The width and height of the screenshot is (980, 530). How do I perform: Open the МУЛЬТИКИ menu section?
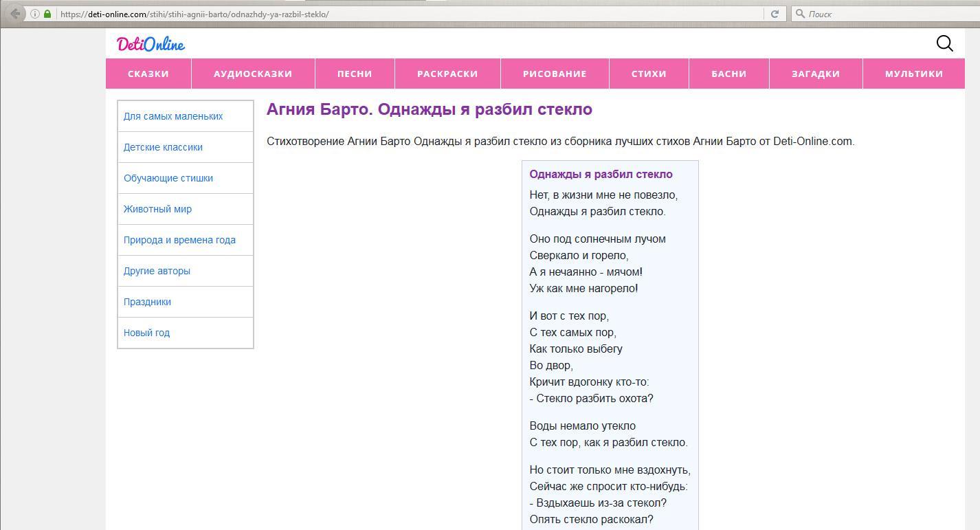click(x=914, y=74)
